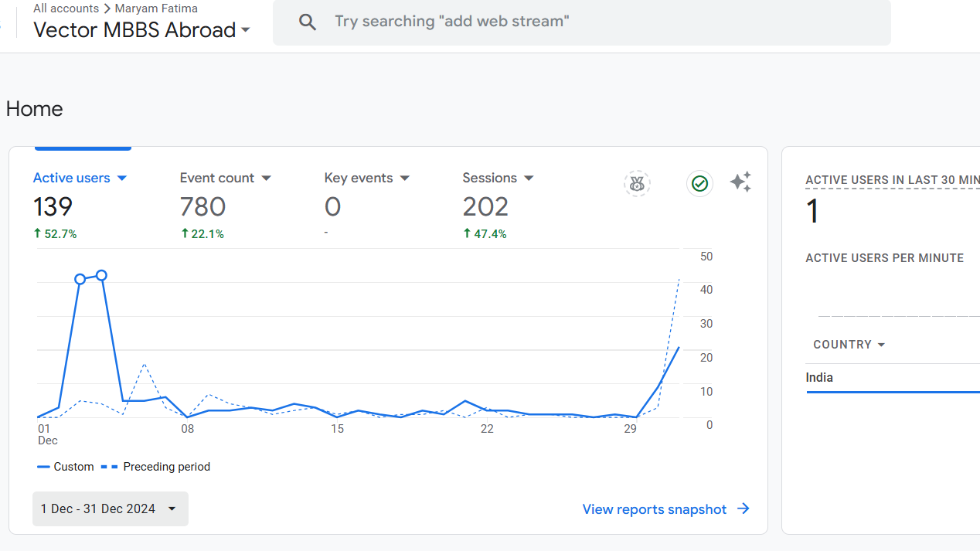Viewport: 980px width, 551px height.
Task: Expand the Key events metric selector
Action: [367, 178]
